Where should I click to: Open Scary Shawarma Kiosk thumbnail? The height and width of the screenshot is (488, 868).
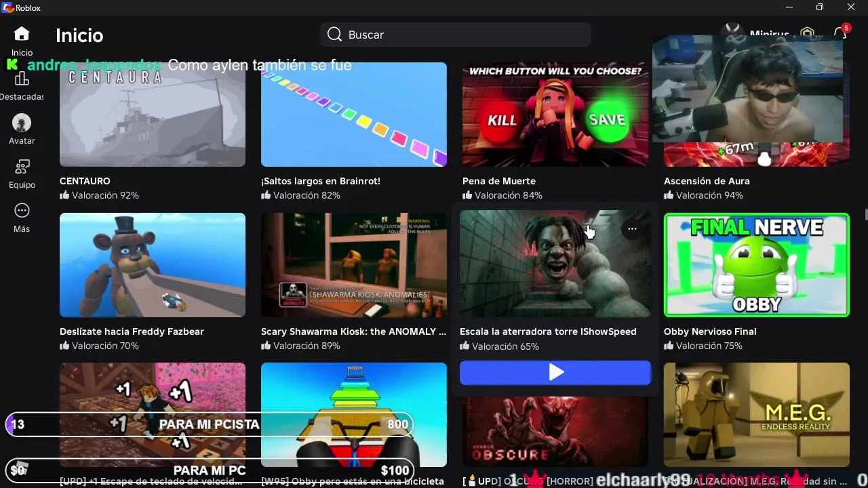[354, 265]
